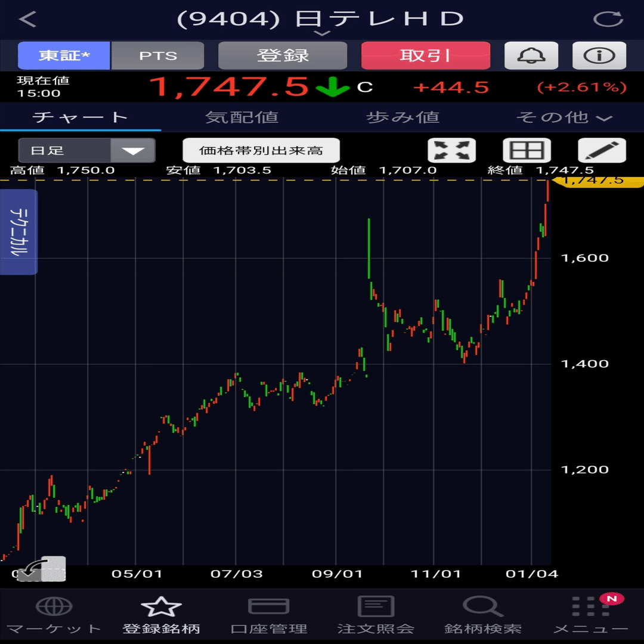Tap the 11/01 date axis label
The height and width of the screenshot is (644, 644).
436,574
